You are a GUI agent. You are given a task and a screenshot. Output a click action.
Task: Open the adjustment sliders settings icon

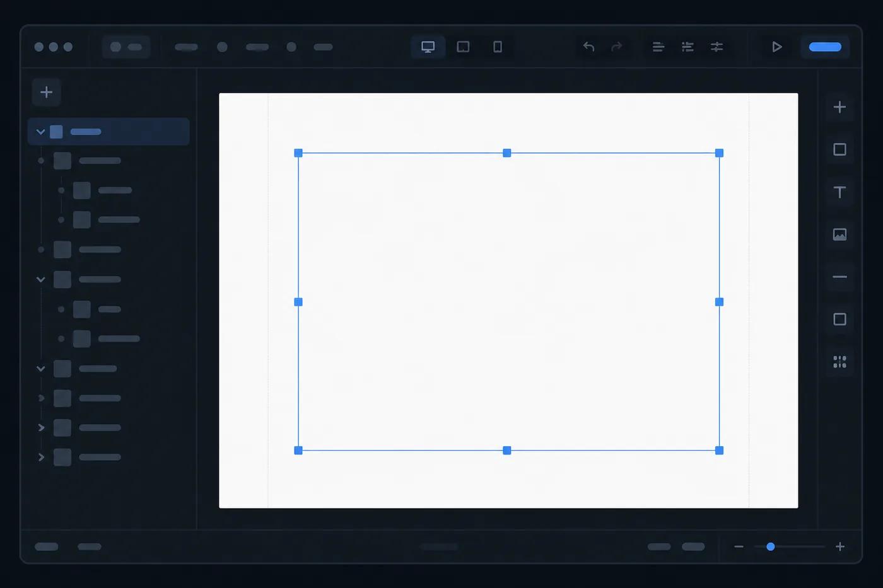point(716,47)
